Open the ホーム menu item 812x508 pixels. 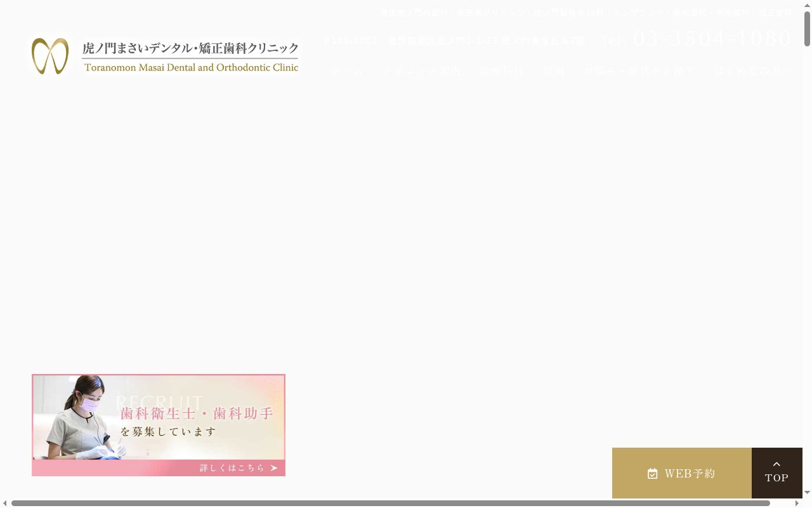tap(348, 71)
